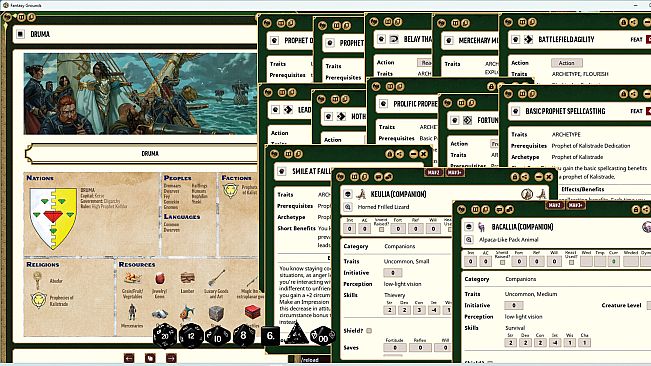Viewport: 651px width, 366px height.
Task: Click 'Thievery' skill text in Keulia window
Action: point(394,295)
